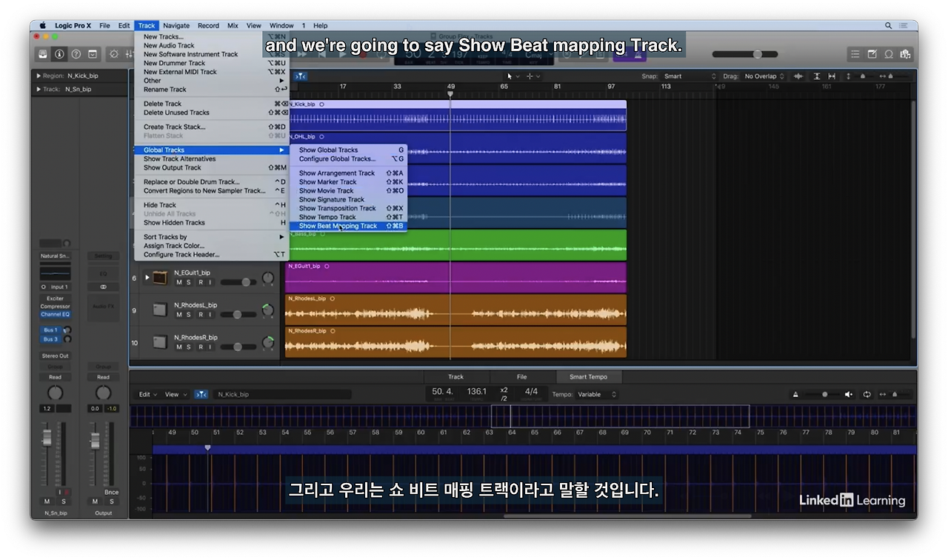Click the waveform zoom button
Screen dimensions: 948x560
pyautogui.click(x=798, y=76)
